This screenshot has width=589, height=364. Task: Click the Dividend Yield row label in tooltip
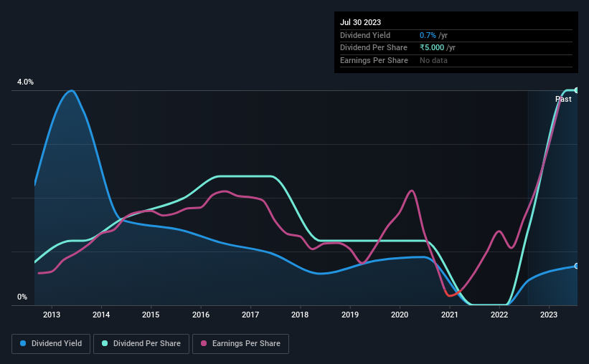pyautogui.click(x=365, y=35)
